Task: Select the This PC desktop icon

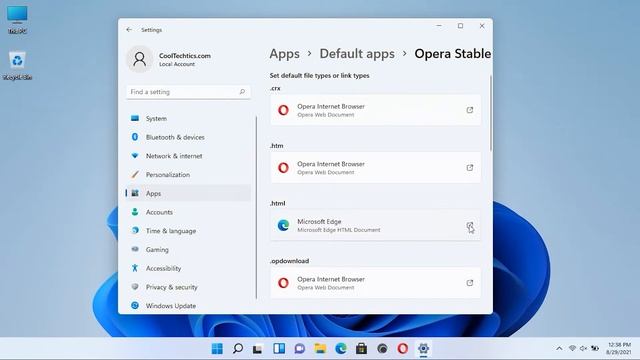Action: [x=17, y=20]
